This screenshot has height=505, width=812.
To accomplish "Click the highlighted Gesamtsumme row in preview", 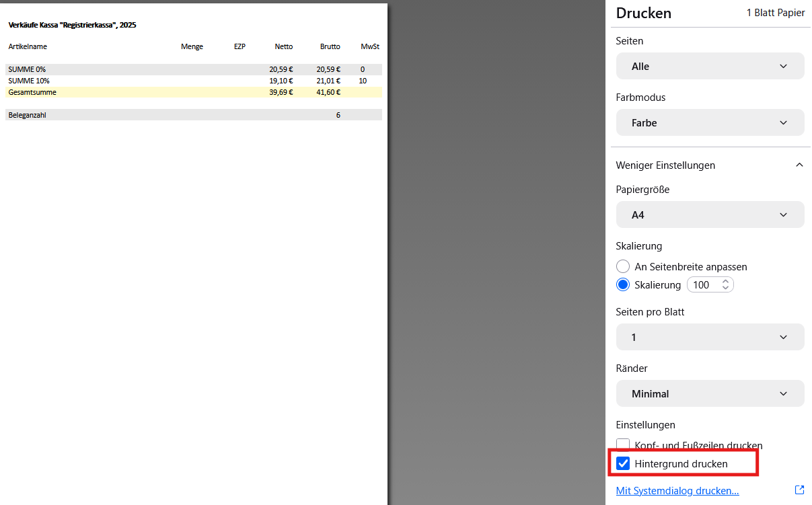I will pyautogui.click(x=193, y=92).
